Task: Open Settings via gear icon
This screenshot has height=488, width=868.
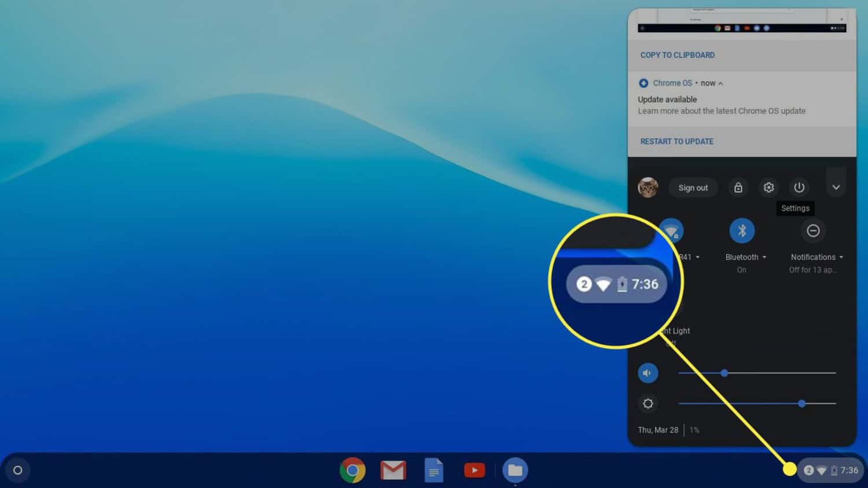Action: click(x=768, y=188)
